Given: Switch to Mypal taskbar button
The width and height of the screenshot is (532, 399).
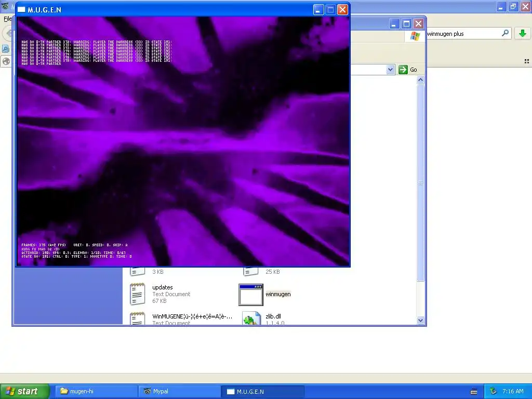Looking at the screenshot, I should point(179,391).
